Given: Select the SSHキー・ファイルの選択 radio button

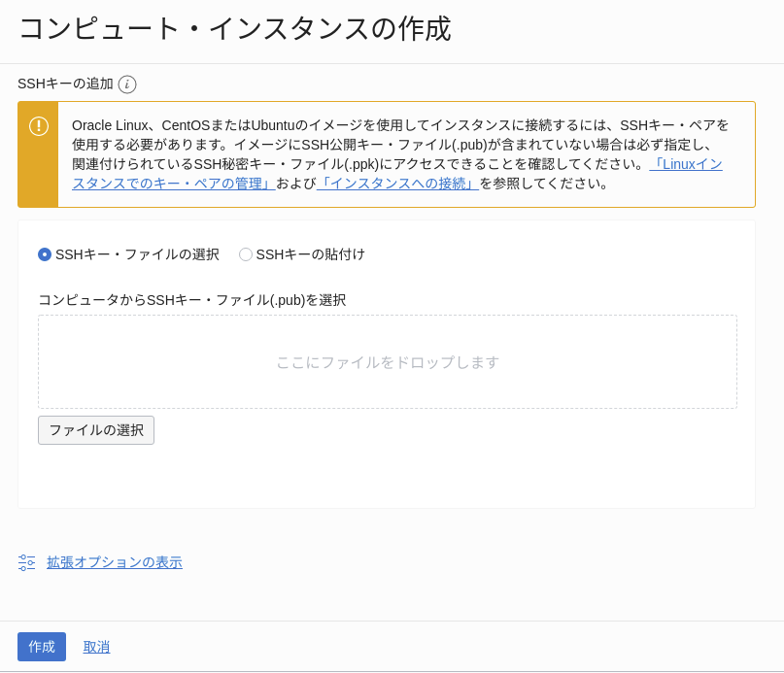Looking at the screenshot, I should click(44, 254).
